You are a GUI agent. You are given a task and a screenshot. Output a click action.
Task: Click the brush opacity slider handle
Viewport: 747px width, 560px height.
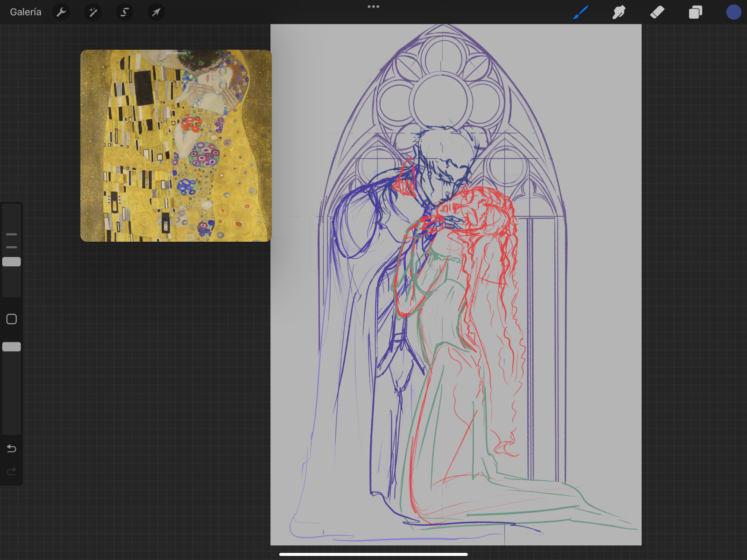(x=12, y=347)
